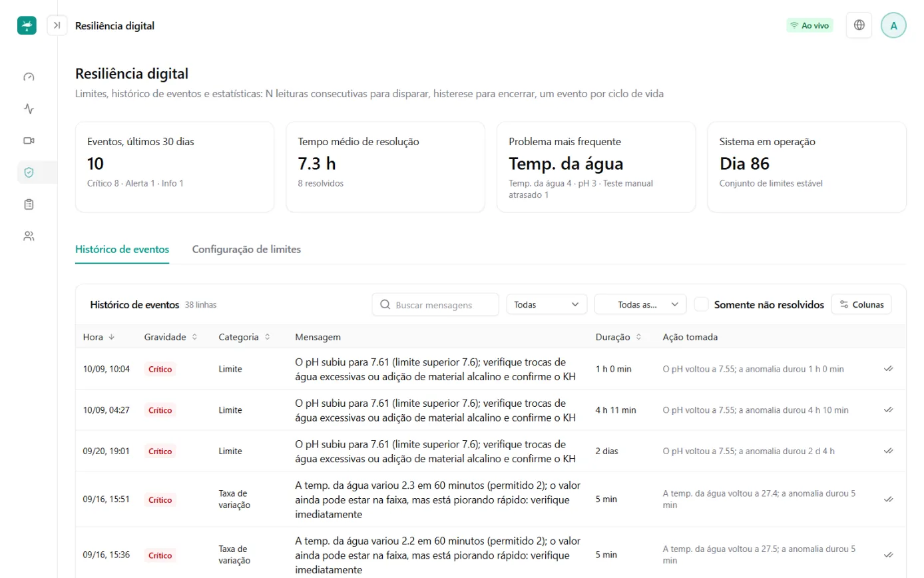Screen dimensions: 924x578
Task: Click the green app logo icon
Action: click(27, 25)
